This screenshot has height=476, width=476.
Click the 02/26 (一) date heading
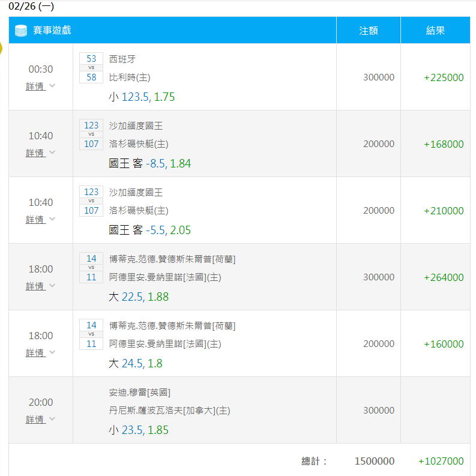click(31, 6)
